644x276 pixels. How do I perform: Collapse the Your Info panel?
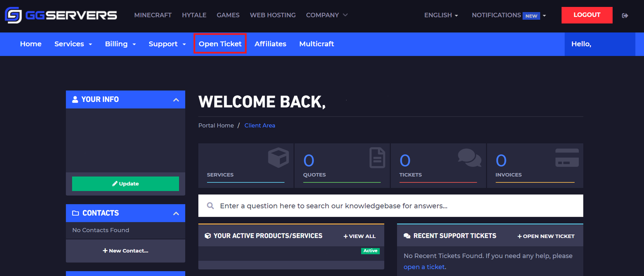176,100
